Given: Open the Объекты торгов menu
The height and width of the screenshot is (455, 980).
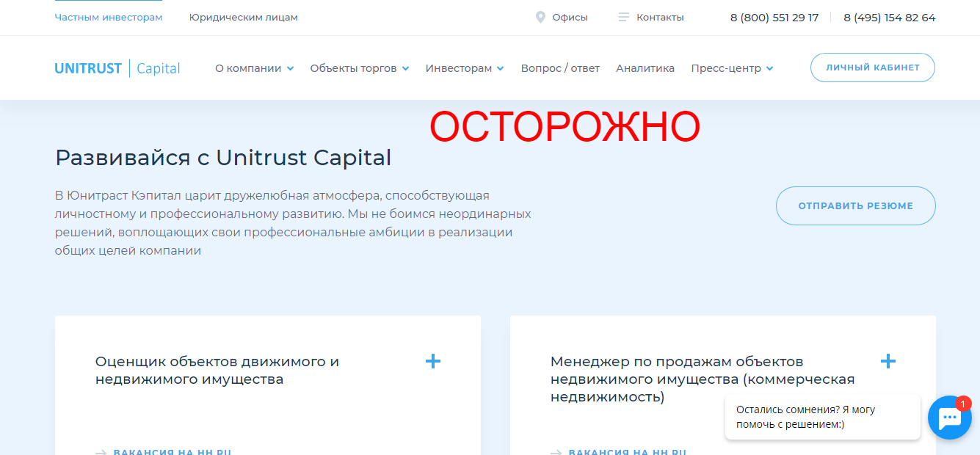Looking at the screenshot, I should 354,68.
